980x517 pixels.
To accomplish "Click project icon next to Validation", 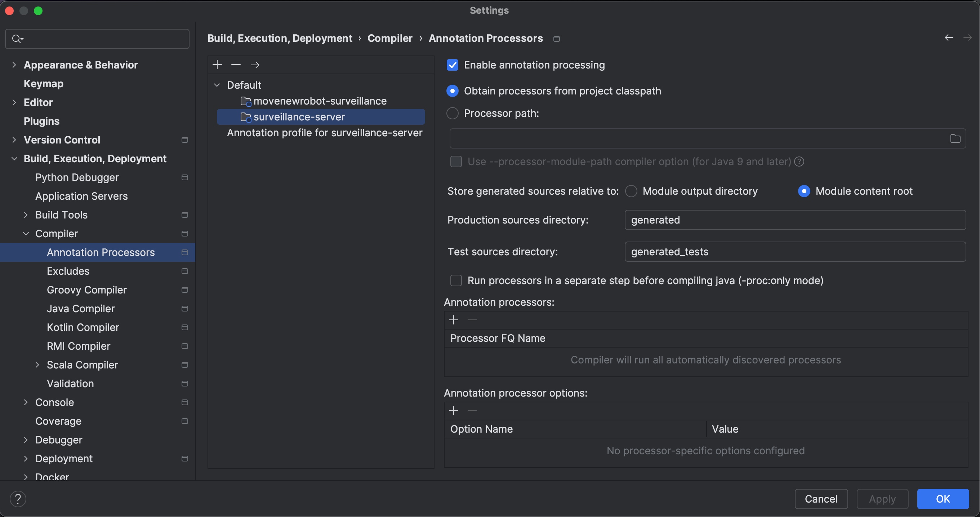I will coord(185,384).
